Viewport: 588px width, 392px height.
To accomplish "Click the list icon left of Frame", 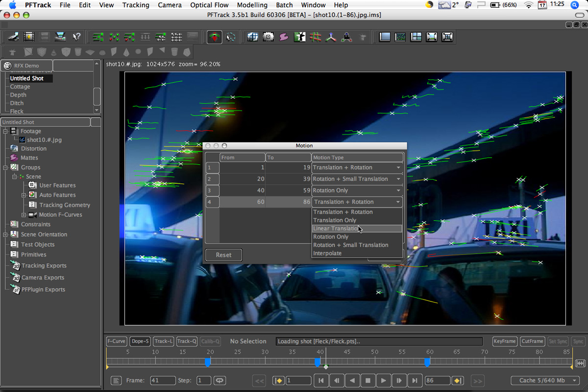I will pyautogui.click(x=116, y=380).
